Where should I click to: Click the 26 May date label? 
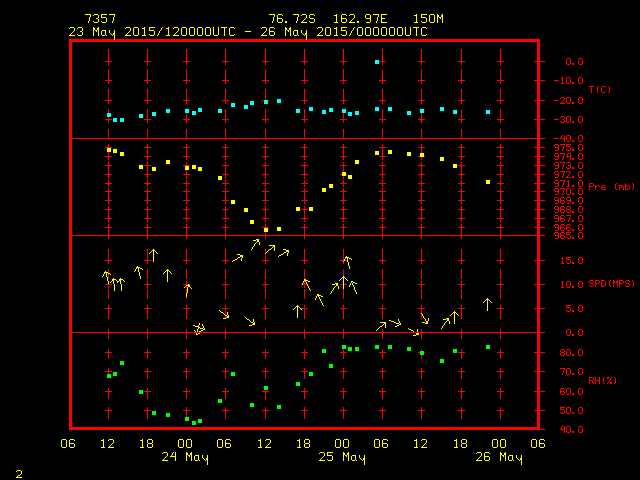pyautogui.click(x=497, y=457)
